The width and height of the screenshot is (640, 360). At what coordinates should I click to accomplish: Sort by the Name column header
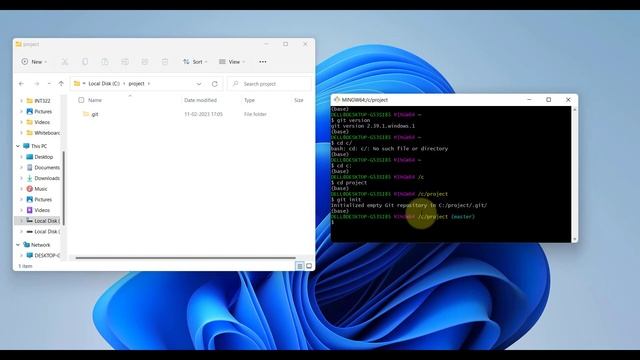pyautogui.click(x=95, y=100)
